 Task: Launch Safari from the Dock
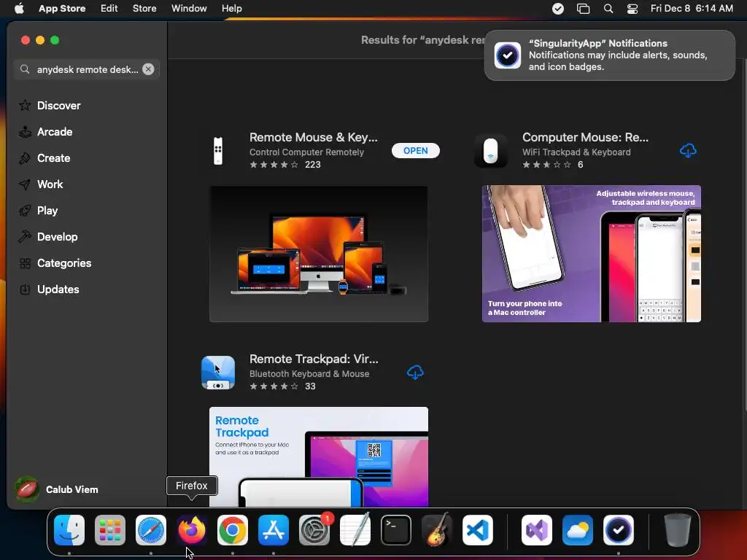(151, 530)
